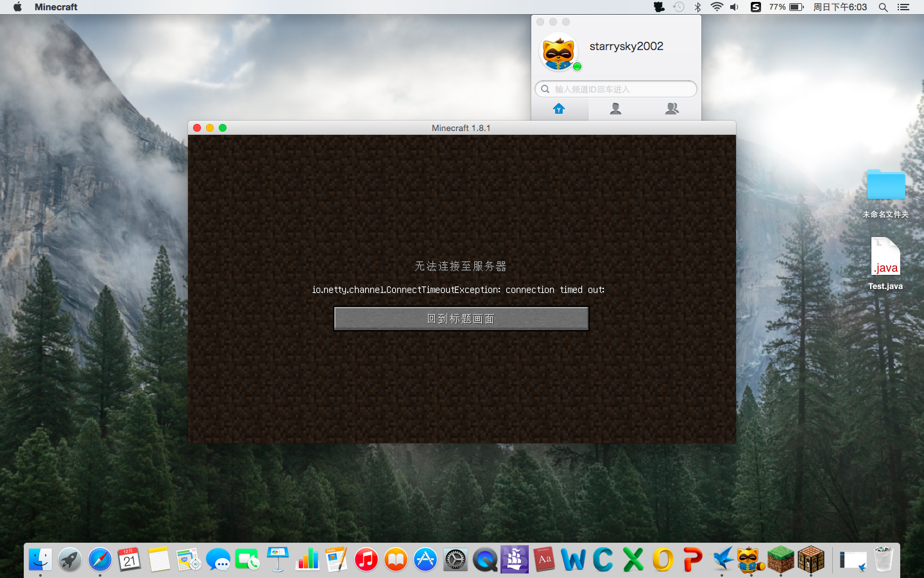The height and width of the screenshot is (578, 924).
Task: Click the YY raccoon avatar of starrysky2002
Action: click(x=558, y=53)
